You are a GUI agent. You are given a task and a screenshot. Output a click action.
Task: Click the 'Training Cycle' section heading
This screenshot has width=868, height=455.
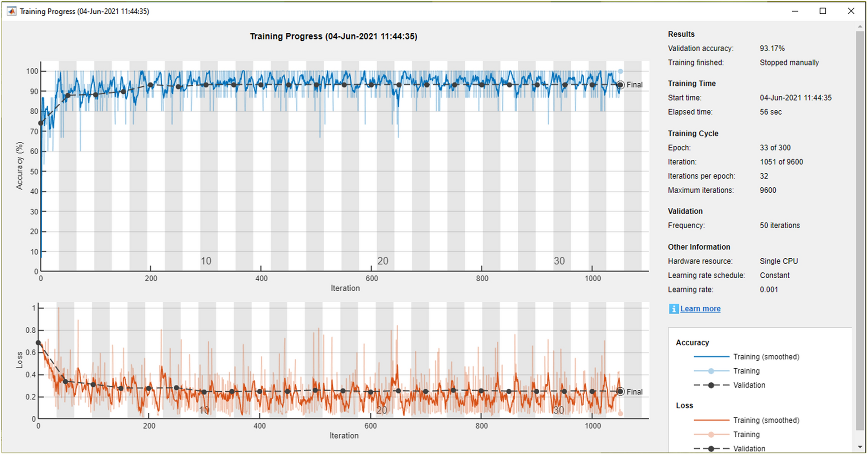point(693,133)
